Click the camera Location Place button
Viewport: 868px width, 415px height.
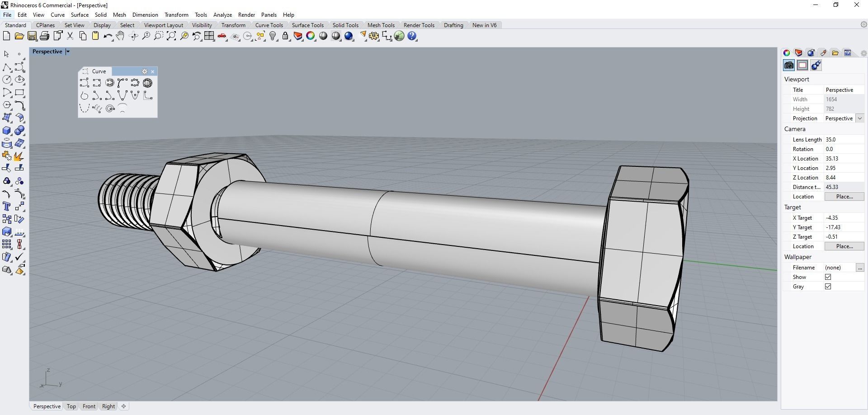tap(844, 197)
